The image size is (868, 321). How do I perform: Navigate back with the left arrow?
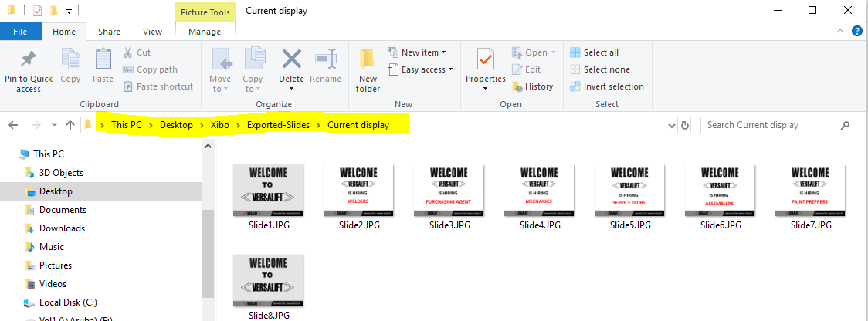pos(13,125)
